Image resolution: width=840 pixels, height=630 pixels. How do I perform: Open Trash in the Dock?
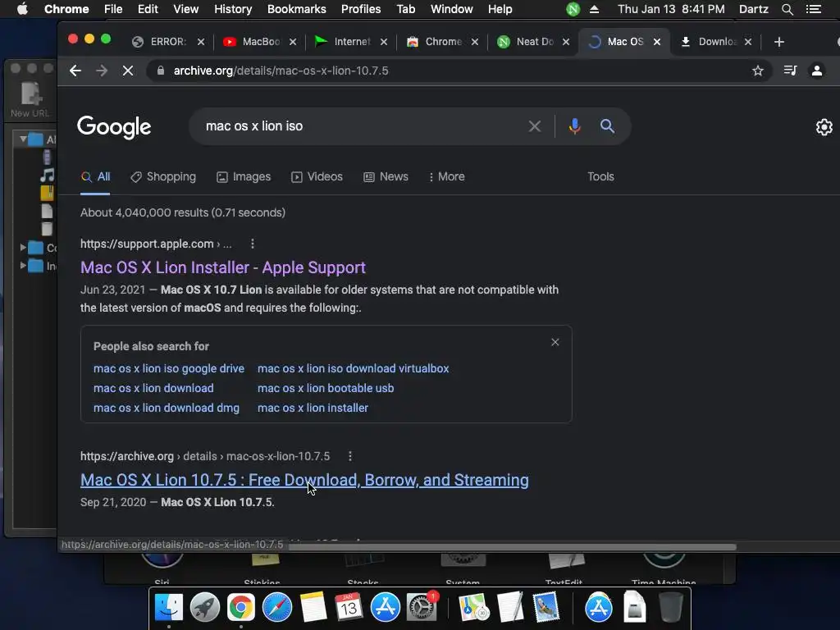click(x=670, y=607)
